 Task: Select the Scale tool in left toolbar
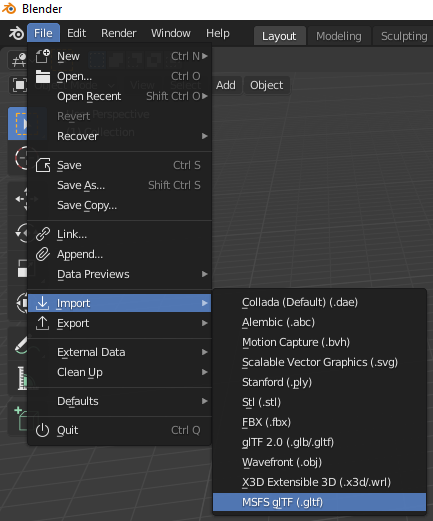click(22, 268)
